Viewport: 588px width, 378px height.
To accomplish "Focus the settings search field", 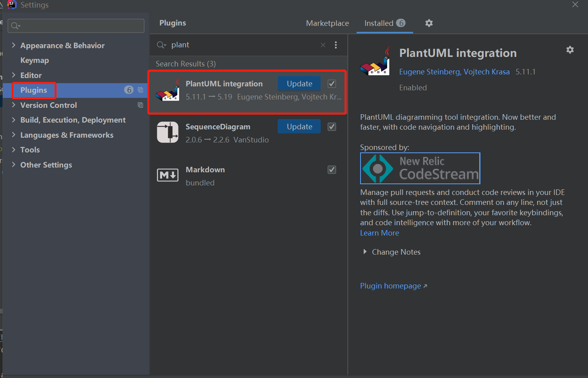I will [76, 26].
